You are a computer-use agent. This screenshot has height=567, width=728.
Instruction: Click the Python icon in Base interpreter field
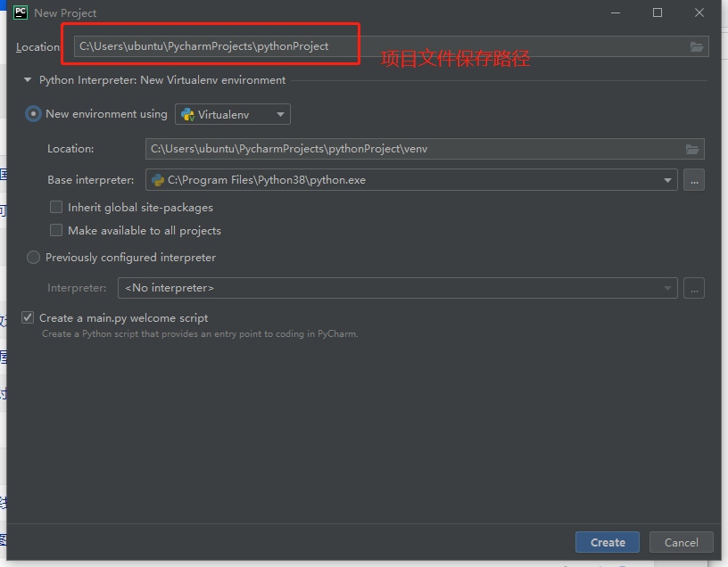pos(158,180)
